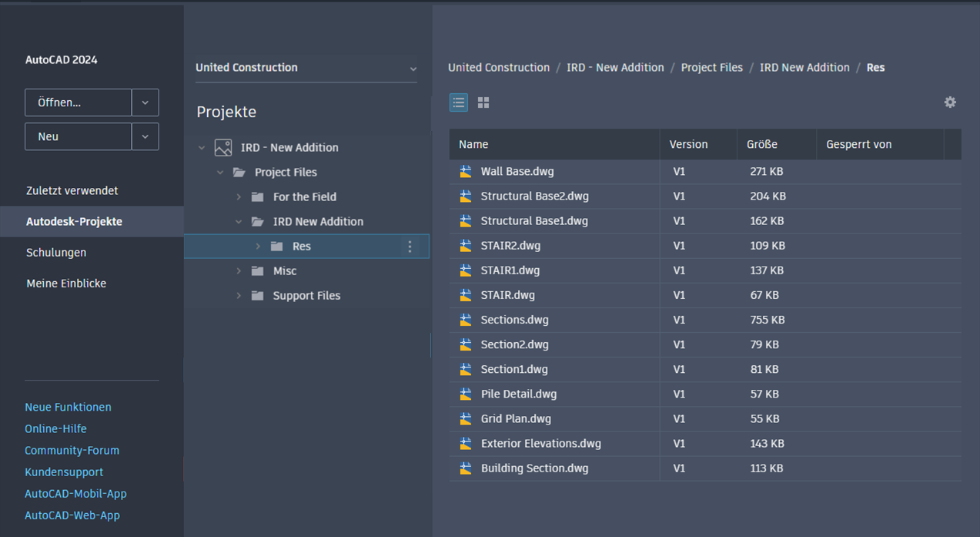Open the Online-Hilfe link
The width and height of the screenshot is (980, 537).
click(x=55, y=428)
